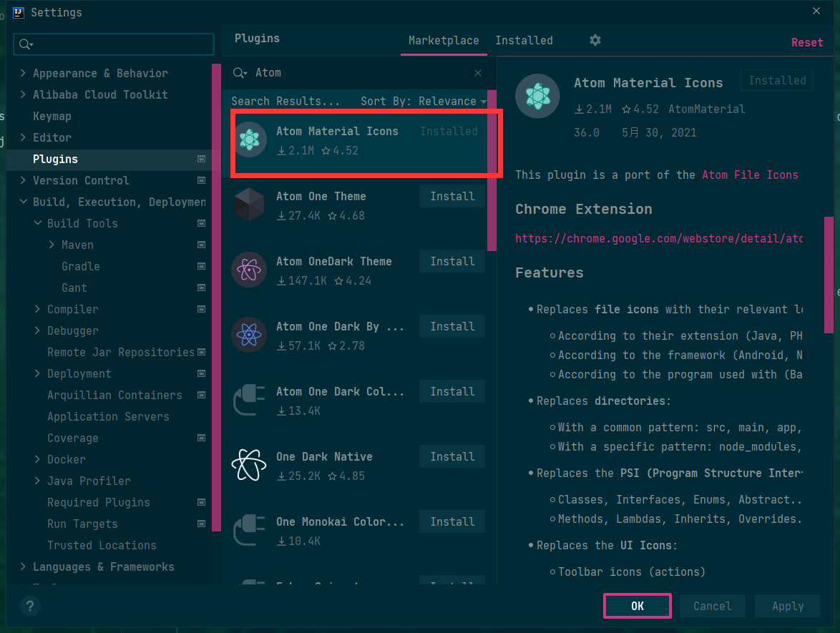Click the Atom One Dark Col... plug icon
840x633 pixels.
pos(249,400)
